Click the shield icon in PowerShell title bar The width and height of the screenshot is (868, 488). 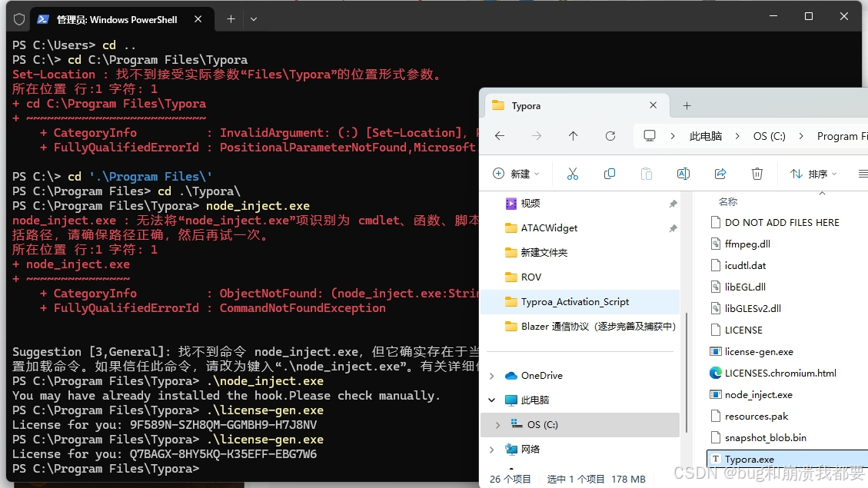click(18, 19)
